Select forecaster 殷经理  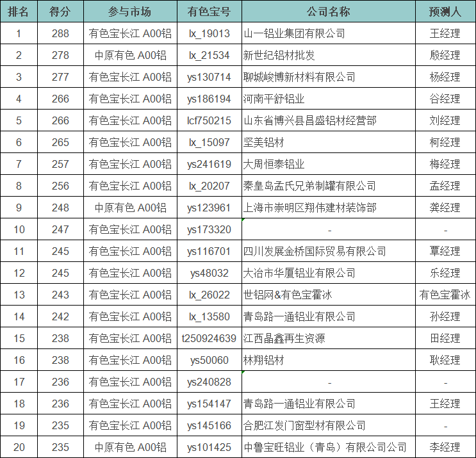[445, 55]
